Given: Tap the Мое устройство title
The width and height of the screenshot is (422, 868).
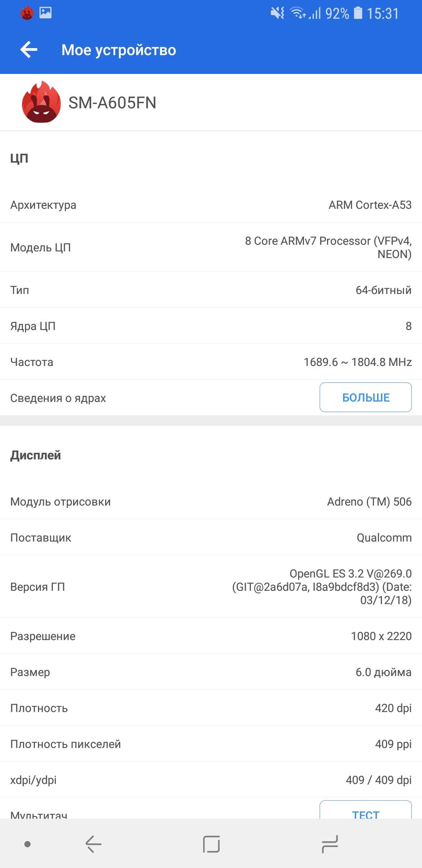Looking at the screenshot, I should pyautogui.click(x=119, y=50).
